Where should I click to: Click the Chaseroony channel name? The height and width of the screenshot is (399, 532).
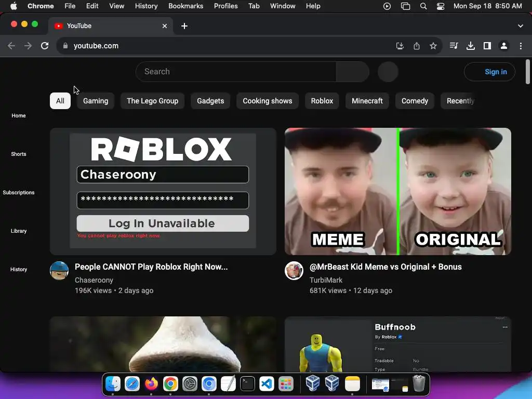point(94,280)
